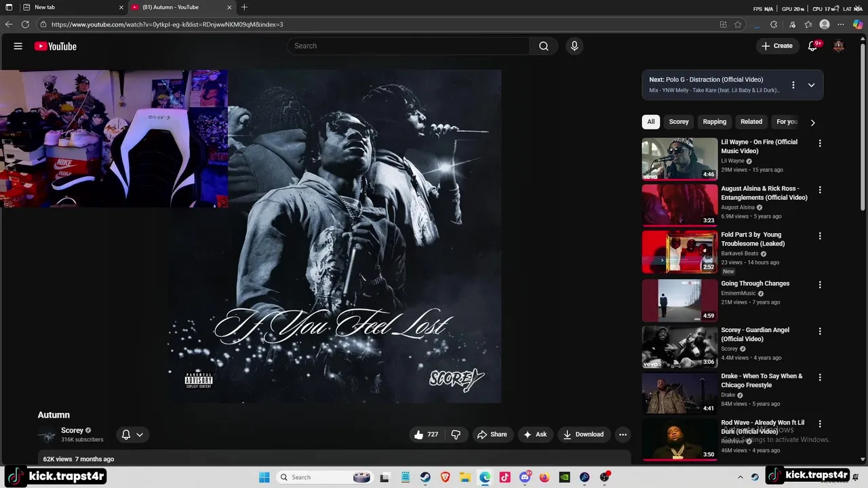This screenshot has width=868, height=488.
Task: Click the browser address bar URL
Action: pyautogui.click(x=167, y=24)
